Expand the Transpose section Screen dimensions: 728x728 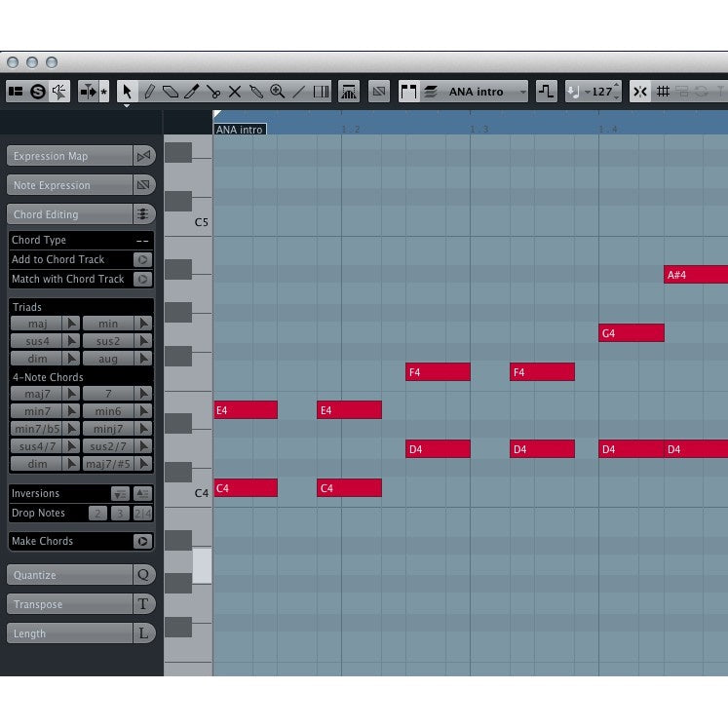point(69,604)
